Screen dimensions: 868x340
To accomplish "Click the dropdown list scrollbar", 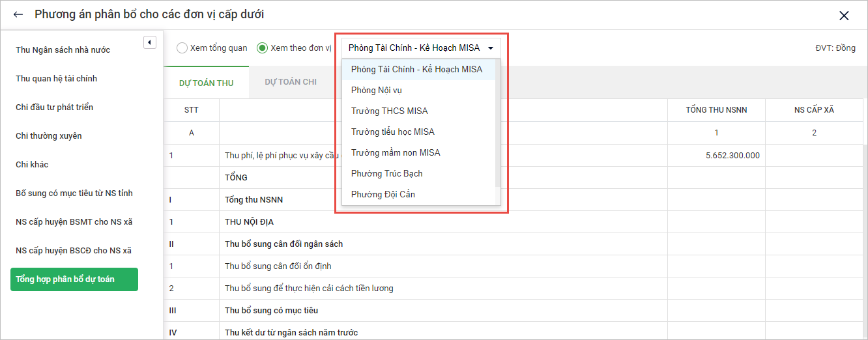I will tap(498, 124).
